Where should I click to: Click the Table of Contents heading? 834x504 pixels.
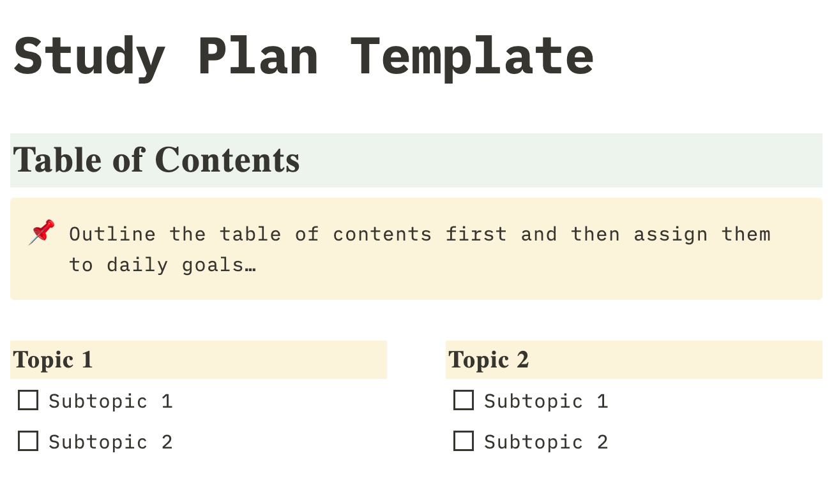coord(156,159)
